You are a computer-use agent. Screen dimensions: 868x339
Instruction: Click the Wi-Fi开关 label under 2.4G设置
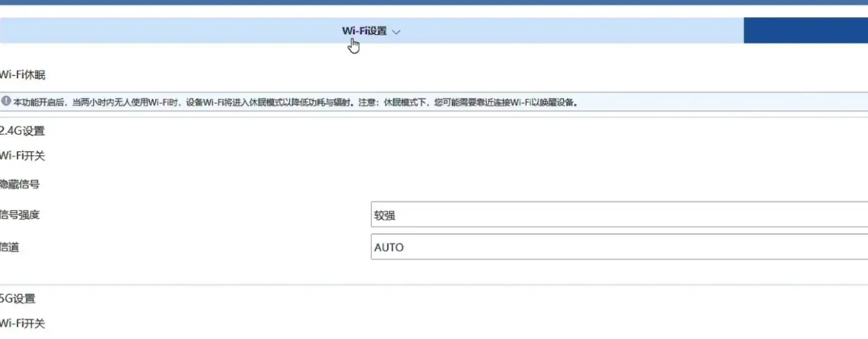click(23, 156)
